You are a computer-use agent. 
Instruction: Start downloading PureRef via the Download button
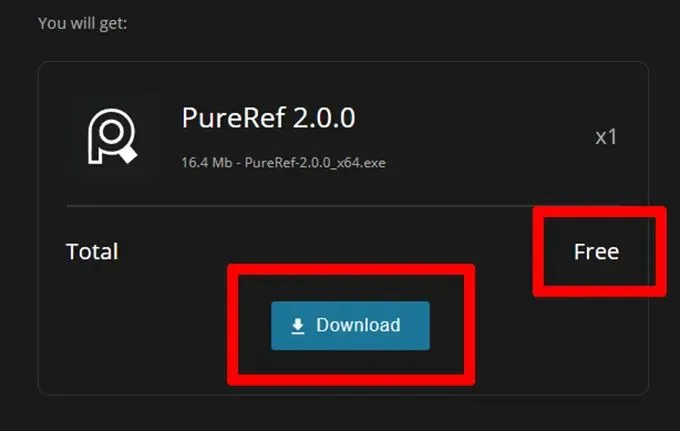350,326
